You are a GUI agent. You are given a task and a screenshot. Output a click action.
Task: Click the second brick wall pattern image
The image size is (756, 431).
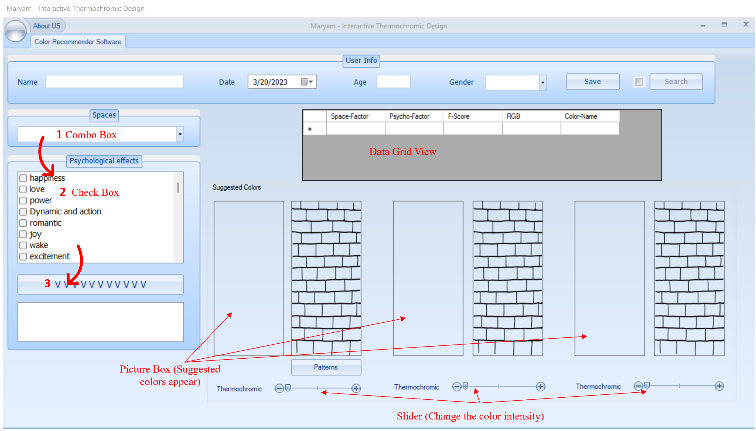508,278
